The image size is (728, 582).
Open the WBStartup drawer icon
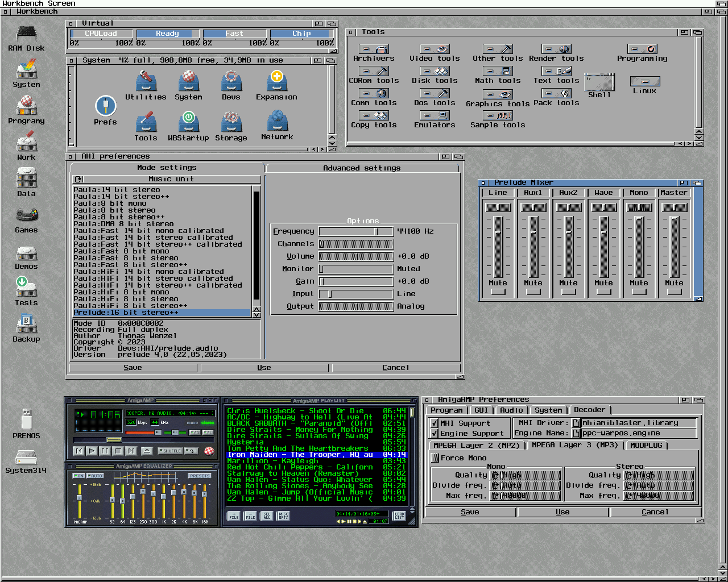click(x=188, y=122)
